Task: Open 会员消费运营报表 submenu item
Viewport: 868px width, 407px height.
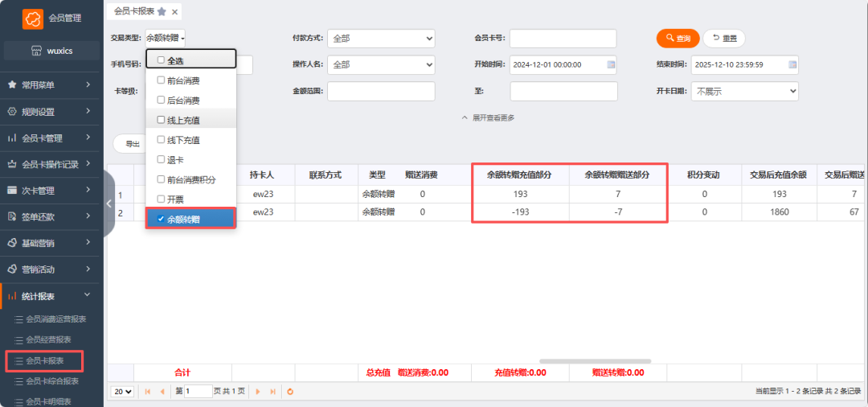Action: pyautogui.click(x=56, y=319)
